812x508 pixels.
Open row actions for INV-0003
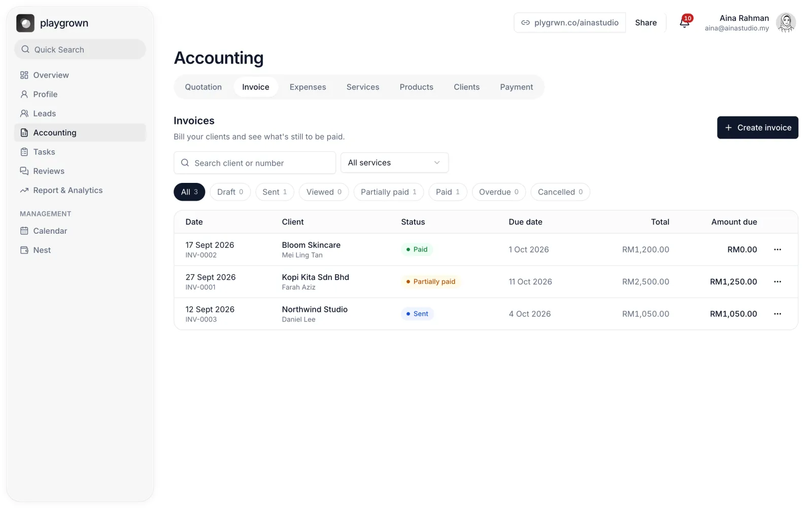click(x=777, y=314)
